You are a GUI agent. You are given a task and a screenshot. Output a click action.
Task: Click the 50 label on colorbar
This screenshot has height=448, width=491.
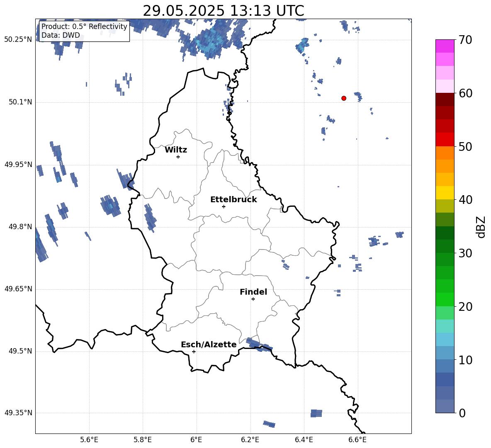pos(466,147)
